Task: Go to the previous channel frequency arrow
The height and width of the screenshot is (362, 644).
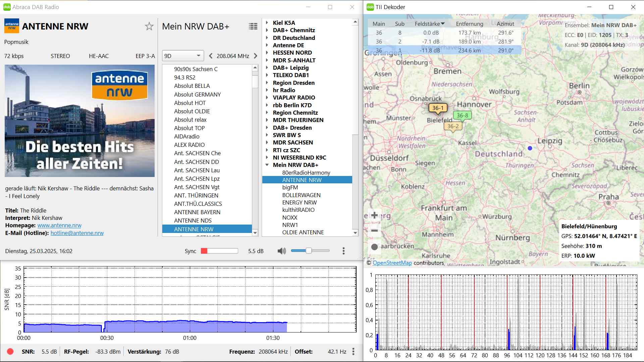Action: pos(211,56)
